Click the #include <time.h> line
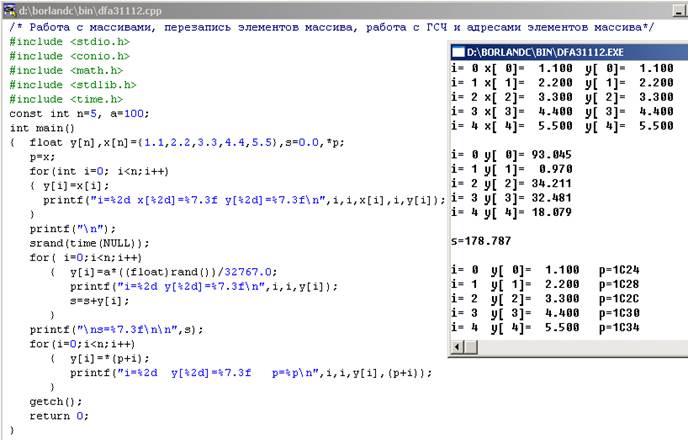688x440 pixels. [66, 99]
